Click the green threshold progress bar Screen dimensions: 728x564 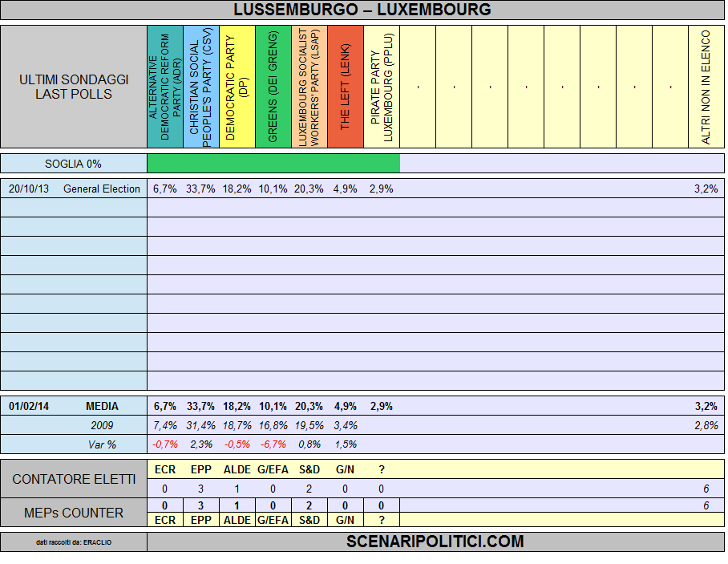coord(273,164)
